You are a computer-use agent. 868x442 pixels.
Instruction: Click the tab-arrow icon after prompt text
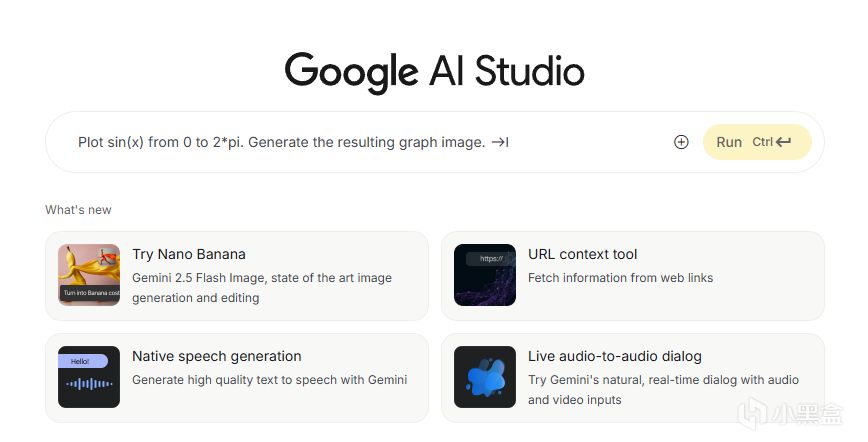pyautogui.click(x=500, y=142)
